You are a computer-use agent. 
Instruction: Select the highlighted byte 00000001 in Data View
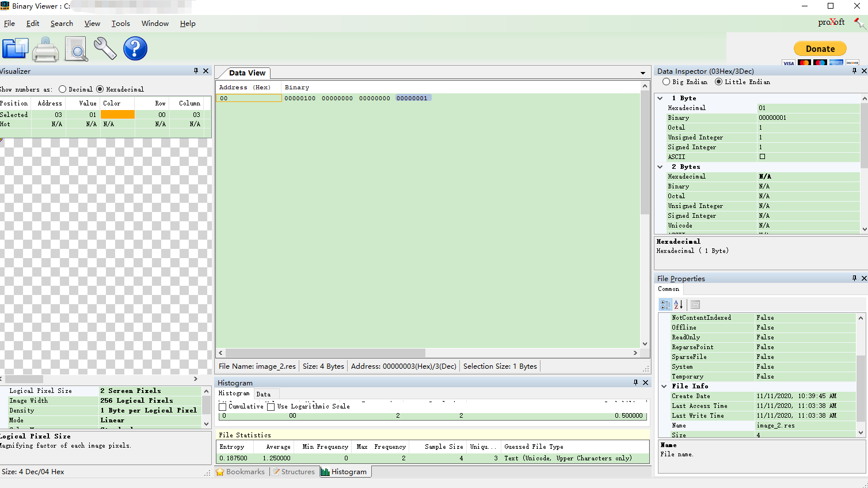(412, 99)
